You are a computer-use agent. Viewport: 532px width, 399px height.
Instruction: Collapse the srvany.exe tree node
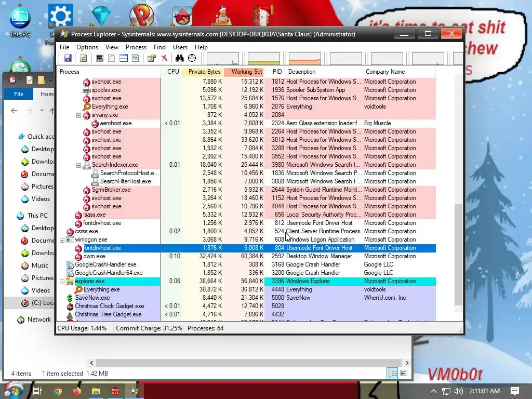(x=79, y=115)
